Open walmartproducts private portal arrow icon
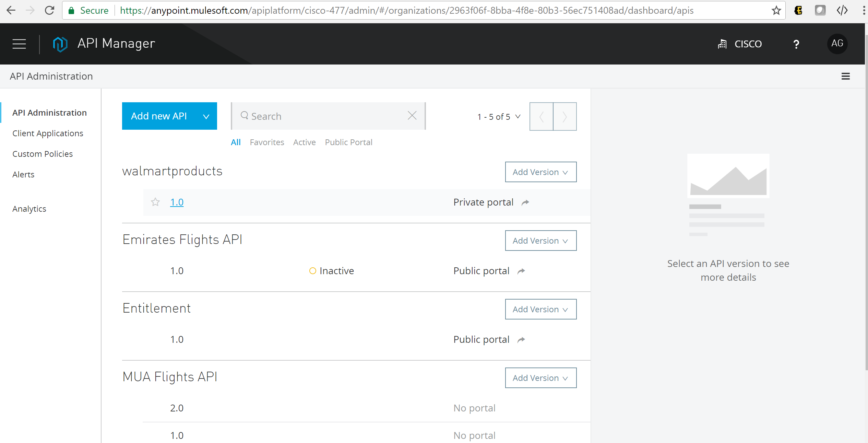This screenshot has height=443, width=868. coord(525,203)
